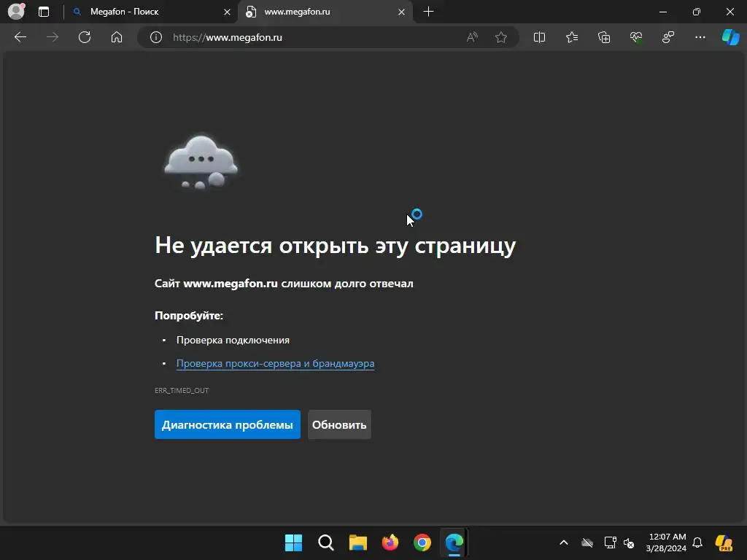Image resolution: width=747 pixels, height=560 pixels.
Task: Open Split screen view
Action: pos(539,37)
